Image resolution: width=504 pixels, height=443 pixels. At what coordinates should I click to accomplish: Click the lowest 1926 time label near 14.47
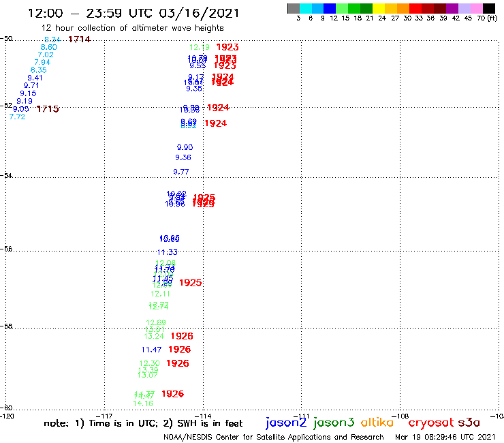(x=172, y=394)
